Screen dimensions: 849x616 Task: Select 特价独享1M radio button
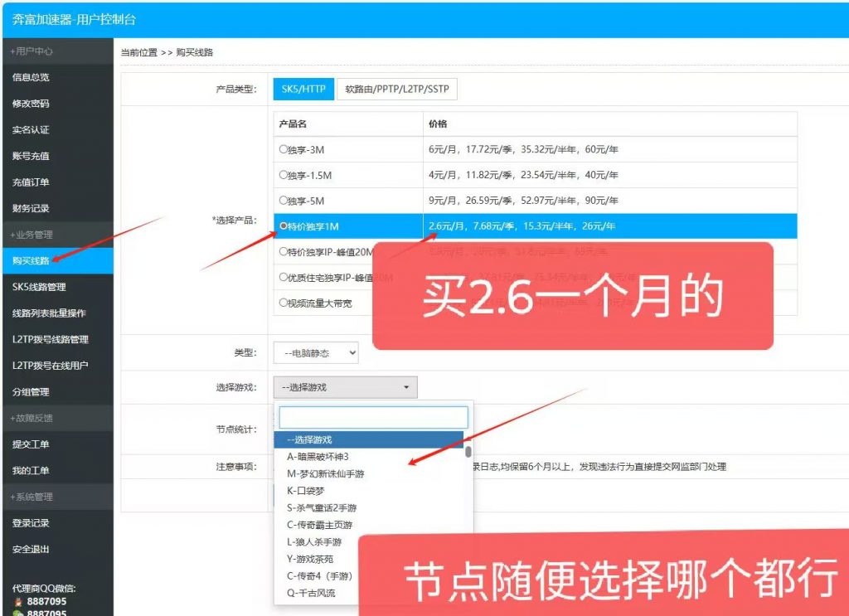tap(284, 226)
